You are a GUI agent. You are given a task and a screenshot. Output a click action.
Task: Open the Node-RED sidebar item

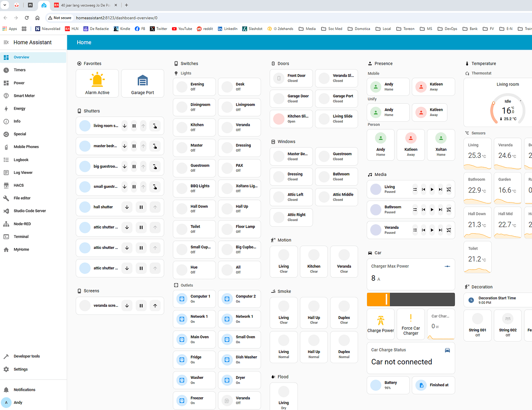[33, 224]
